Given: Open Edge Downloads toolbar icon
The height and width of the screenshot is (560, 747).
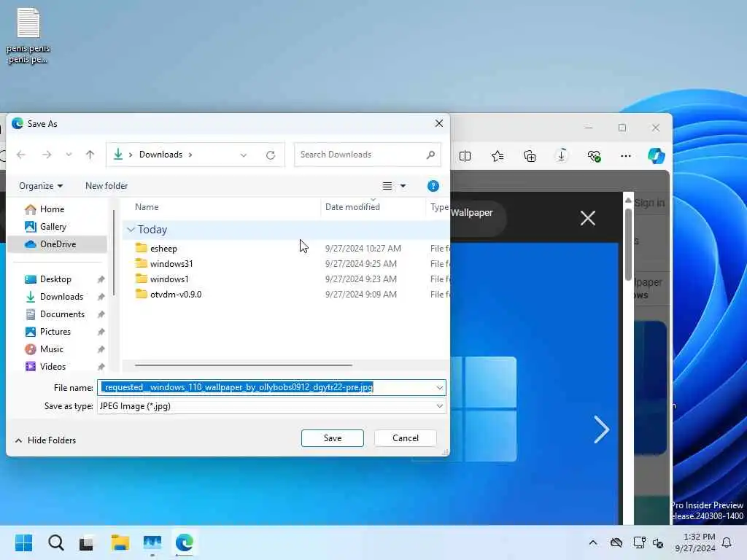Looking at the screenshot, I should pos(562,156).
